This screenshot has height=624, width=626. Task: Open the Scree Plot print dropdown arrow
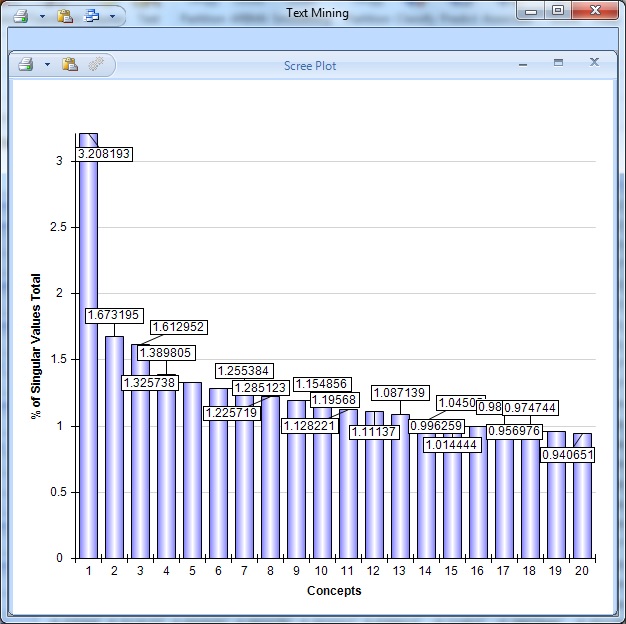[47, 64]
